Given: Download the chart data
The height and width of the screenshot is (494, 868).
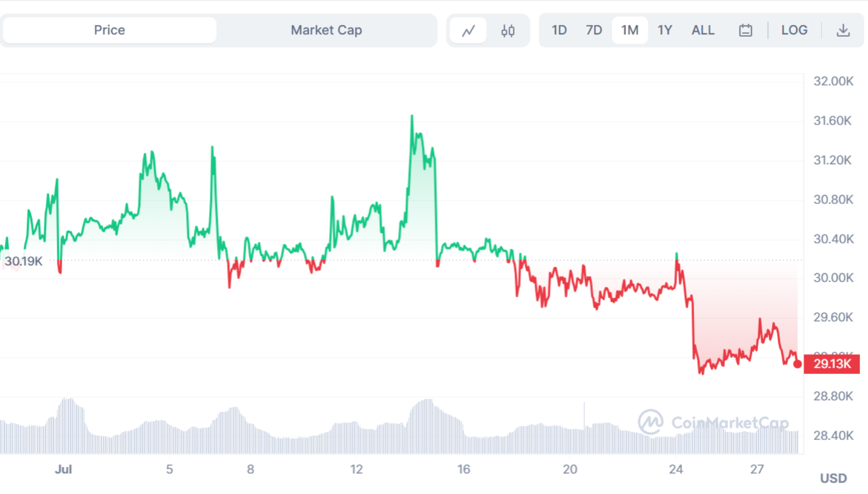Looking at the screenshot, I should click(843, 30).
